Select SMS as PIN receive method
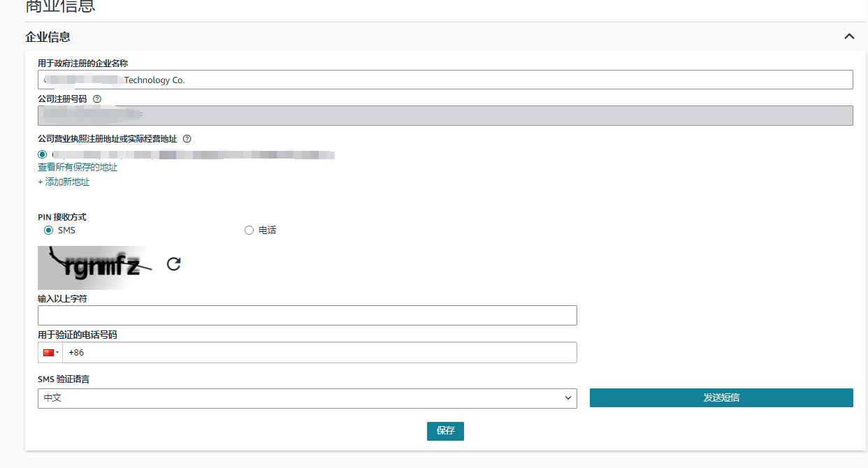Screen dimensions: 868x468 tap(48, 230)
